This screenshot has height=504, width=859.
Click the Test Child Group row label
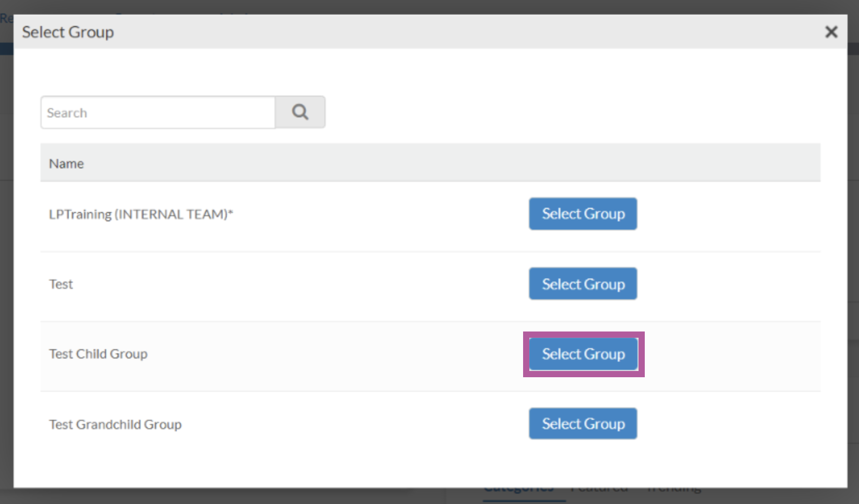coord(98,354)
